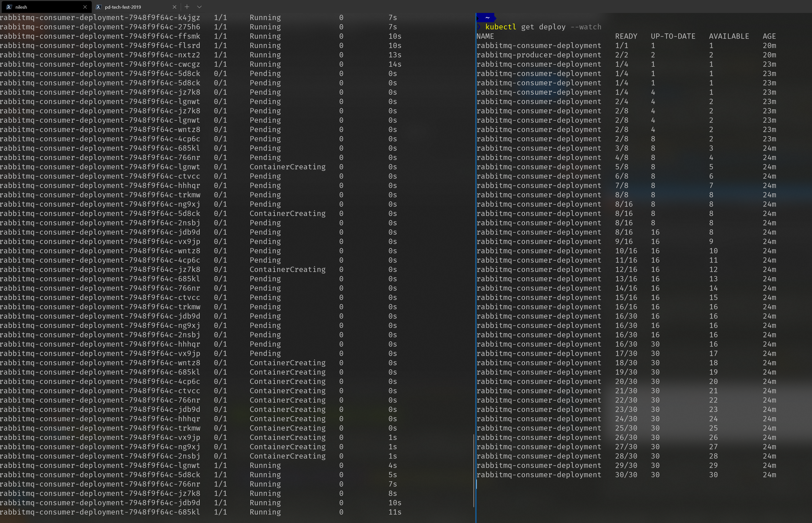Screen dimensions: 812x523
Task: Close the pd-tech-fest-2019 tab
Action: (175, 7)
